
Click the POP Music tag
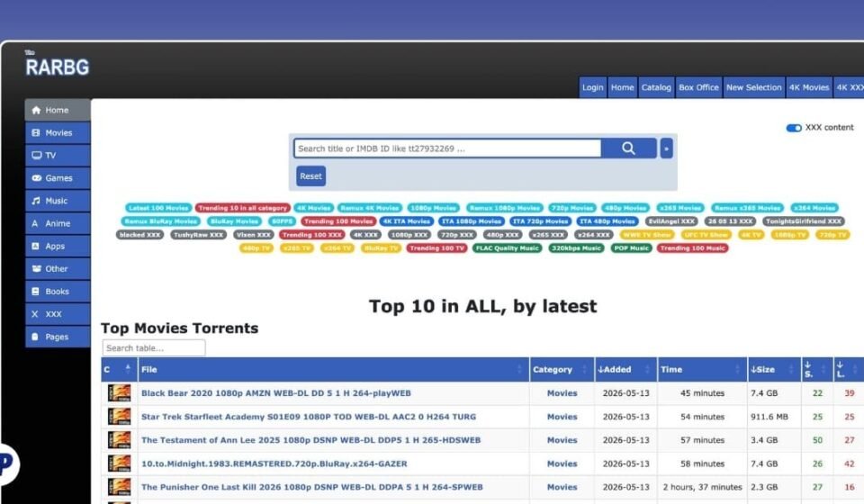[632, 247]
